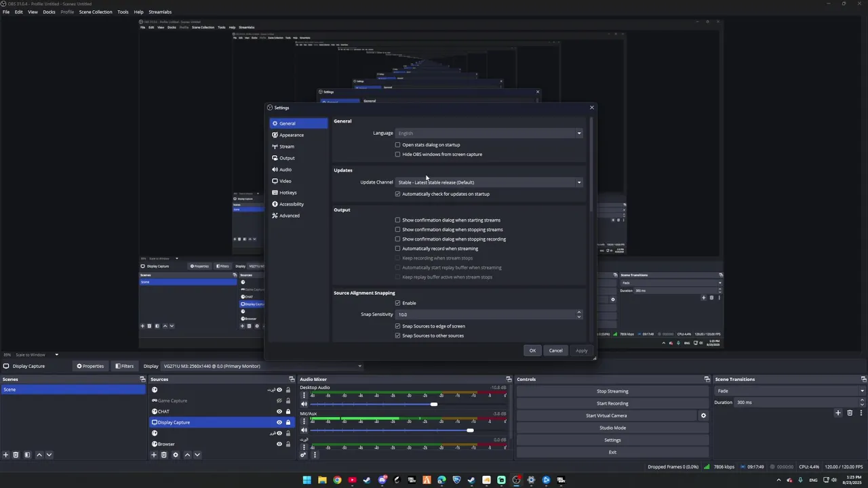The image size is (868, 488).
Task: Open source Filters button
Action: [x=123, y=366]
